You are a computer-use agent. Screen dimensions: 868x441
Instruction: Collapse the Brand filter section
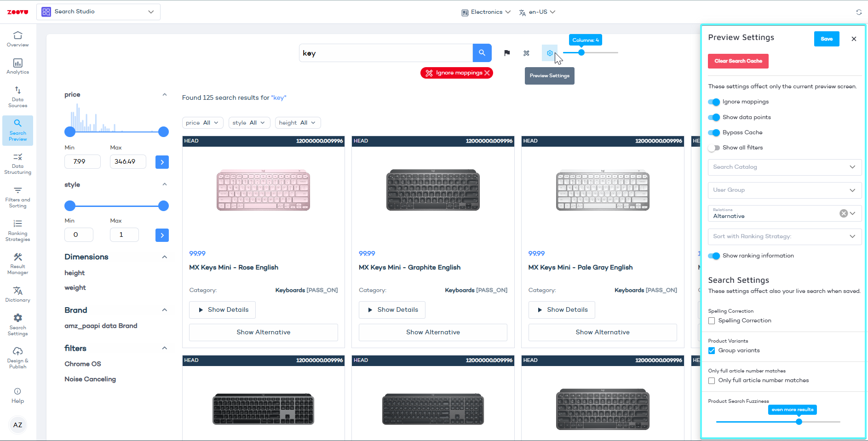point(164,309)
